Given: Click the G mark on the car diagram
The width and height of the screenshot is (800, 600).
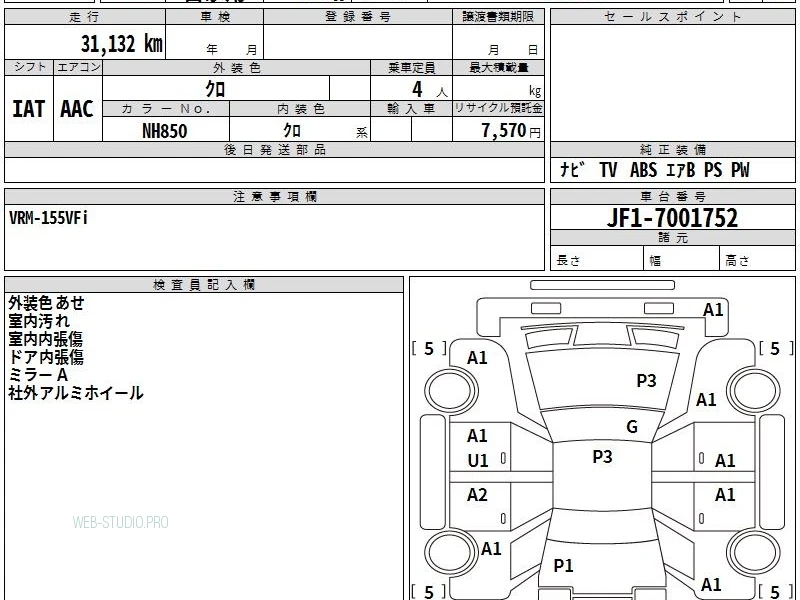Looking at the screenshot, I should coord(632,427).
